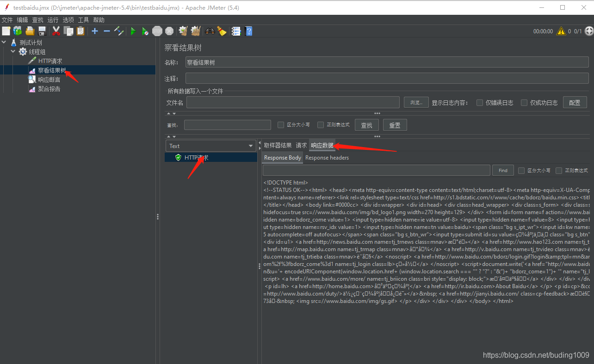Click the Open file folder icon
The width and height of the screenshot is (594, 364).
30,31
